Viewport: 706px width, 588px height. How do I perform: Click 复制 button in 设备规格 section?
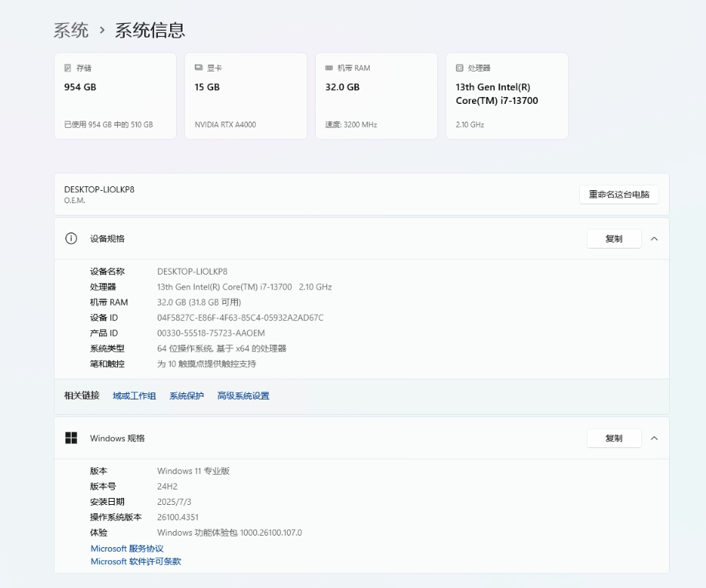pos(614,239)
